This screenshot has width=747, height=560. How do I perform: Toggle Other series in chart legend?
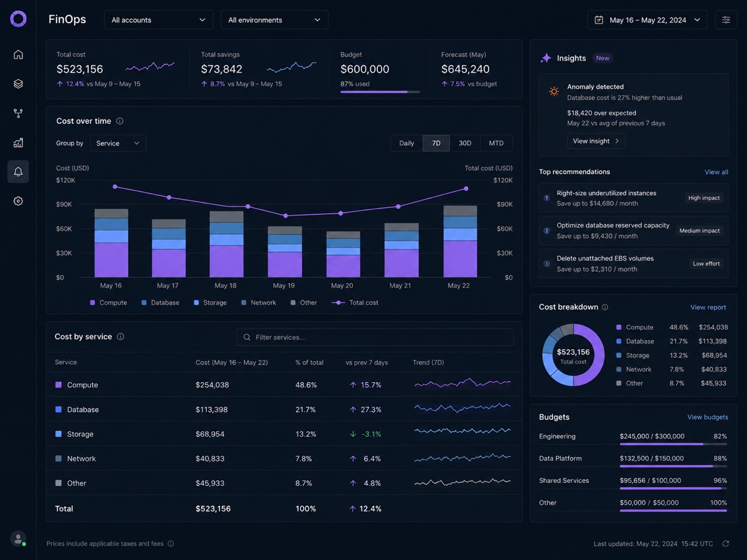tap(304, 302)
